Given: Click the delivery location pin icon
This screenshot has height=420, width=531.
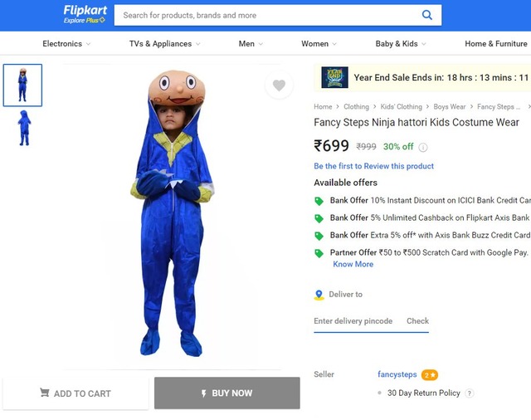Looking at the screenshot, I should [319, 295].
